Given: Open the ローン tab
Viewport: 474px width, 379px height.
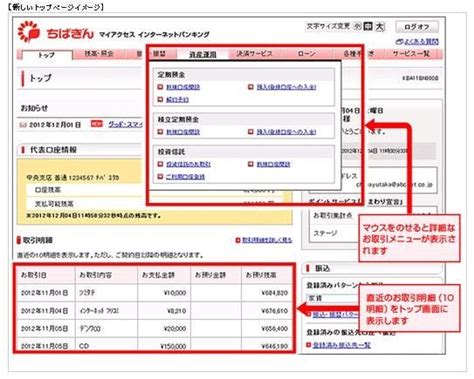Looking at the screenshot, I should click(x=307, y=54).
